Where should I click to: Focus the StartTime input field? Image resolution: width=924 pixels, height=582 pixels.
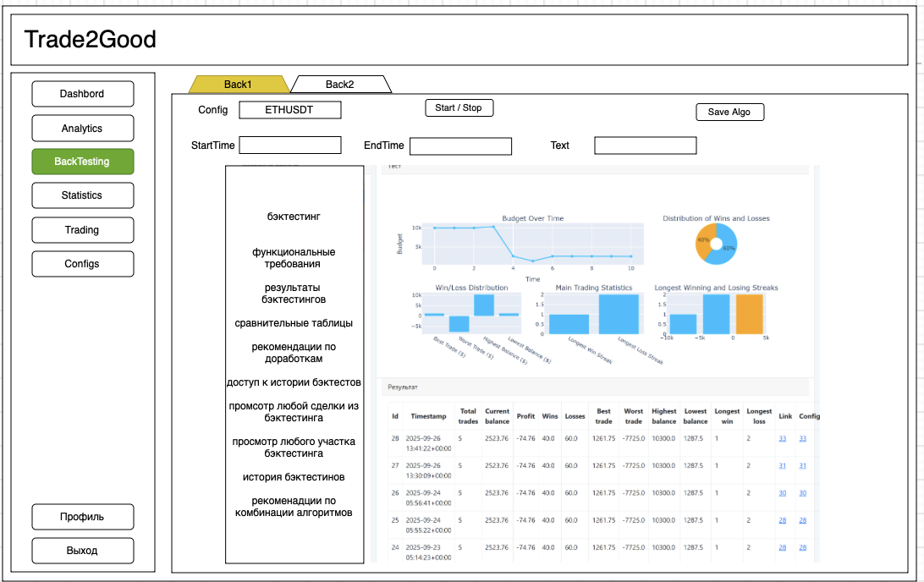(289, 145)
